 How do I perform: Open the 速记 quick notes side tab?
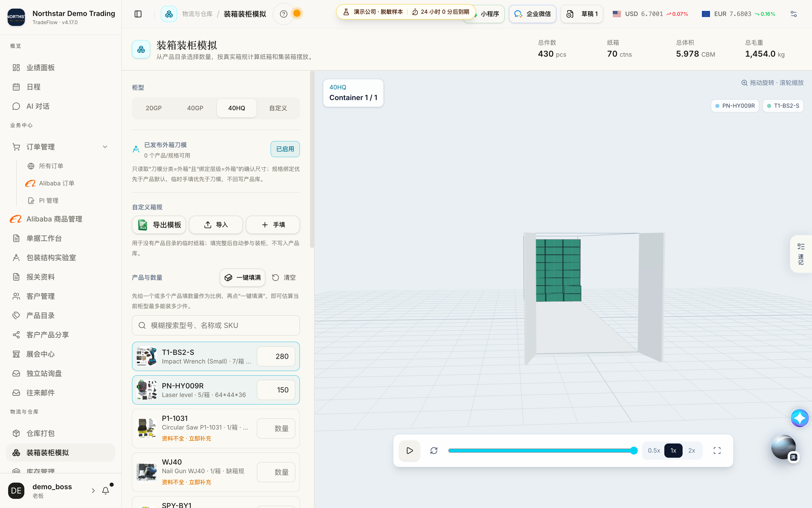[x=801, y=254]
